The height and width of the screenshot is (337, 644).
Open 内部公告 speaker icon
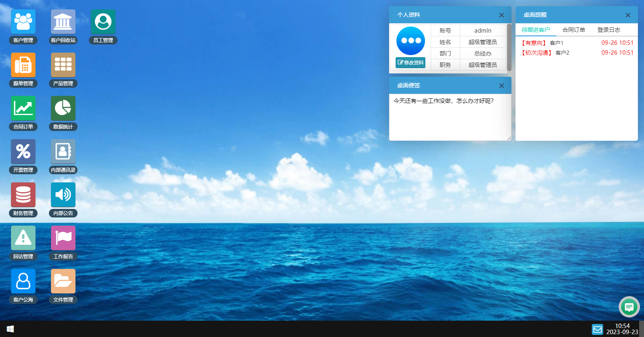click(x=63, y=195)
